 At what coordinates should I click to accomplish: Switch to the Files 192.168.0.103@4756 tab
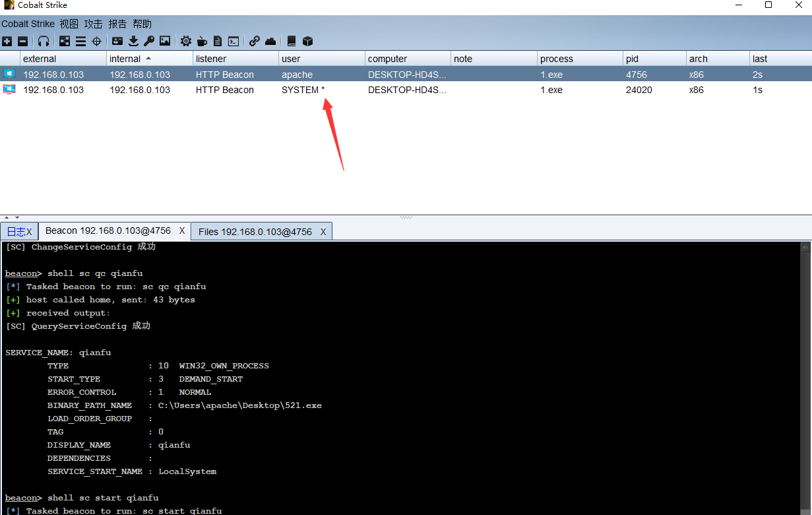pos(255,232)
